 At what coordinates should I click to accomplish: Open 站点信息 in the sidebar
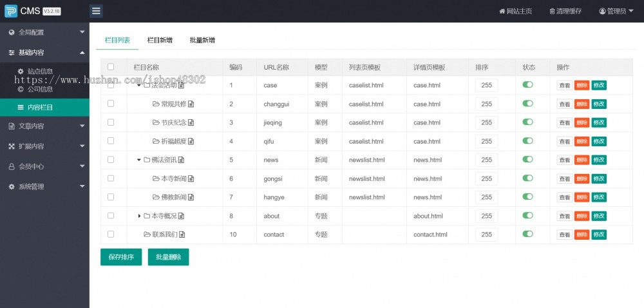(40, 71)
